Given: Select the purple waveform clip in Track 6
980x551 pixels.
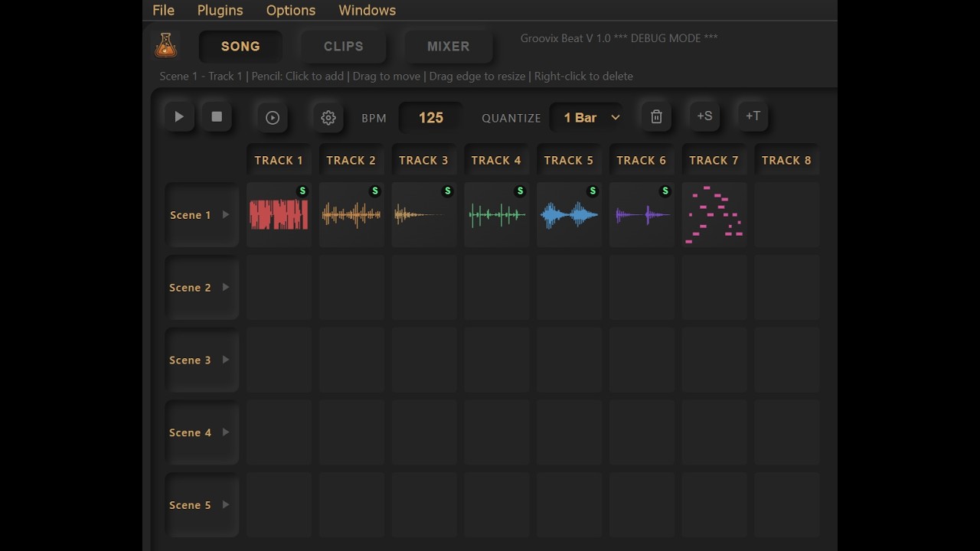Looking at the screenshot, I should point(643,216).
